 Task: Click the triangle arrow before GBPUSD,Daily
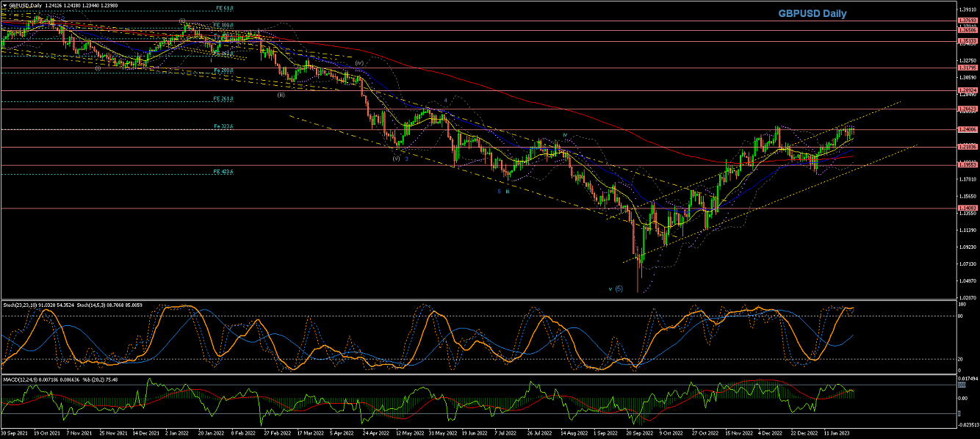coord(4,5)
